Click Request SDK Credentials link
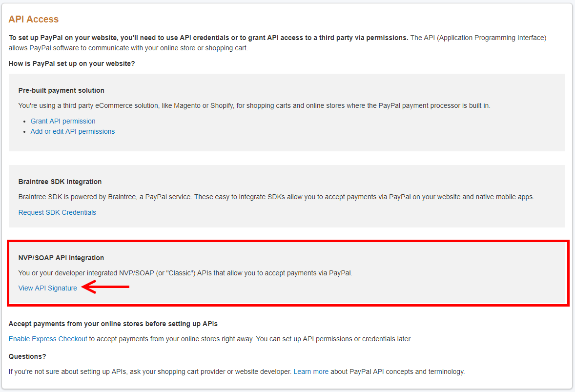Viewport: 575px width, 392px height. tap(57, 212)
